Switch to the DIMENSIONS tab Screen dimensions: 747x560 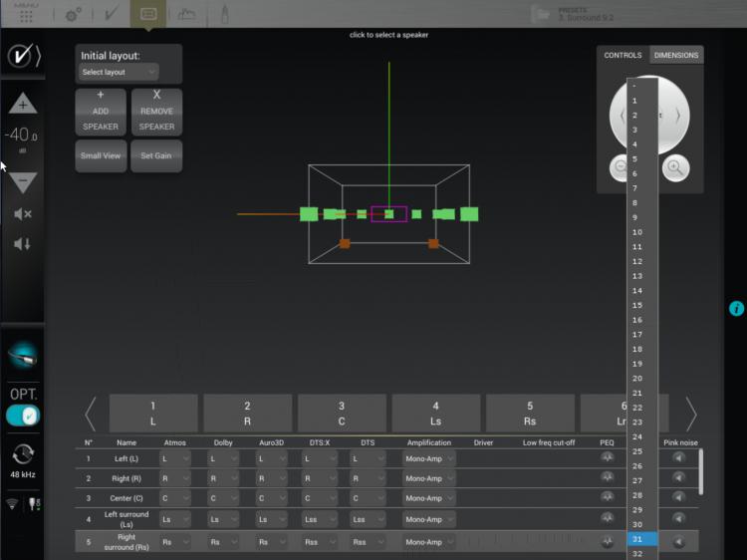[676, 55]
